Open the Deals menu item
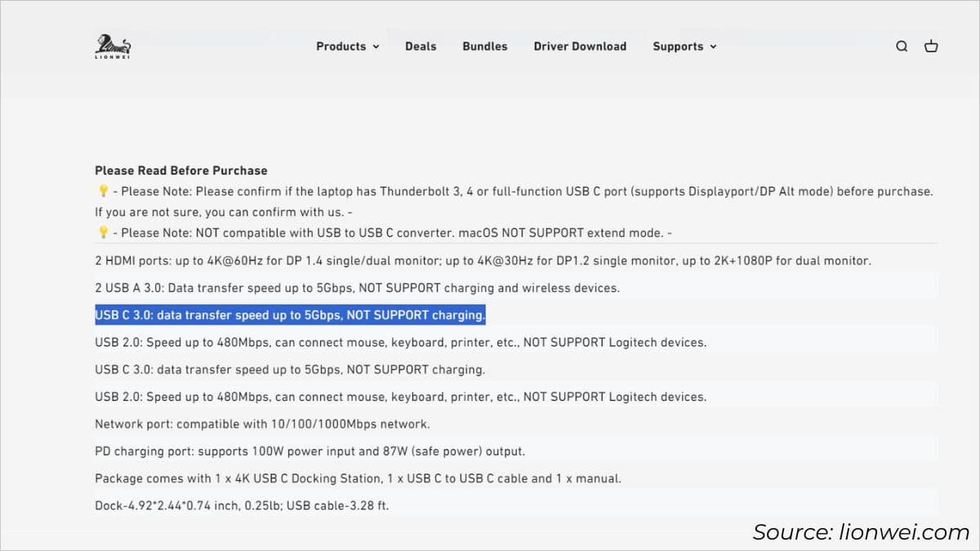 click(x=421, y=47)
